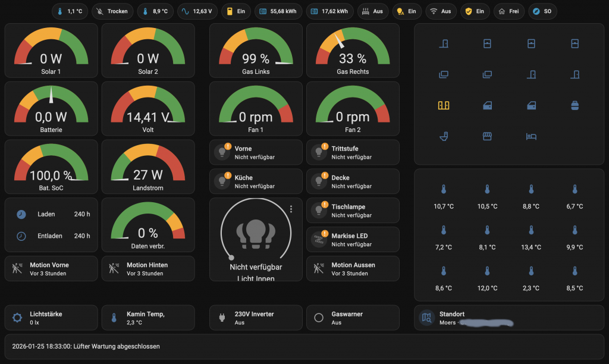
Task: Open the Batterie power gauge
Action: pyautogui.click(x=51, y=109)
